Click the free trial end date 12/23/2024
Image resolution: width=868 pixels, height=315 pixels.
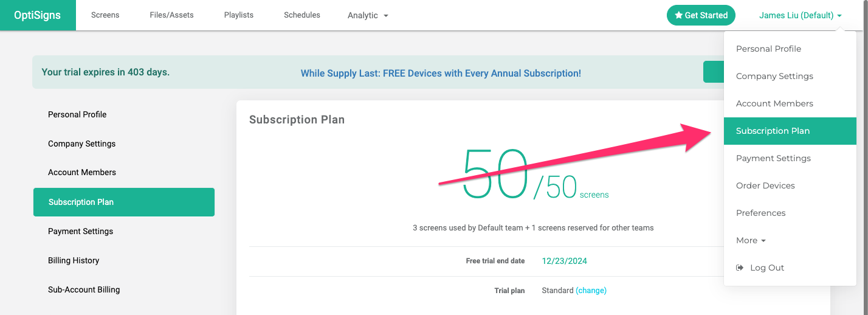tap(564, 261)
